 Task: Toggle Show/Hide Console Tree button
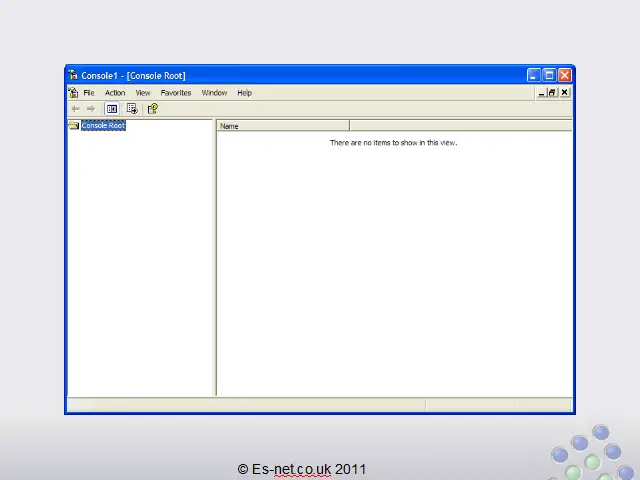point(112,109)
